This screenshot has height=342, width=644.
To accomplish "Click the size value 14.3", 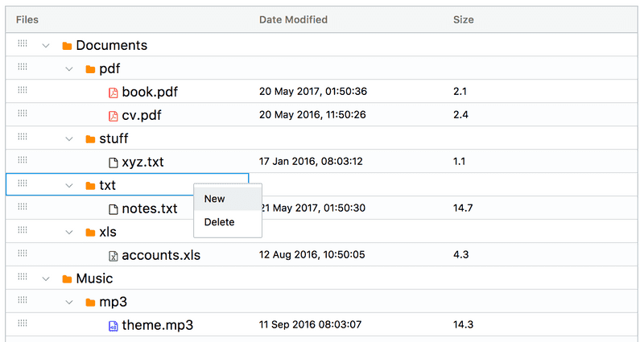I will coord(464,325).
